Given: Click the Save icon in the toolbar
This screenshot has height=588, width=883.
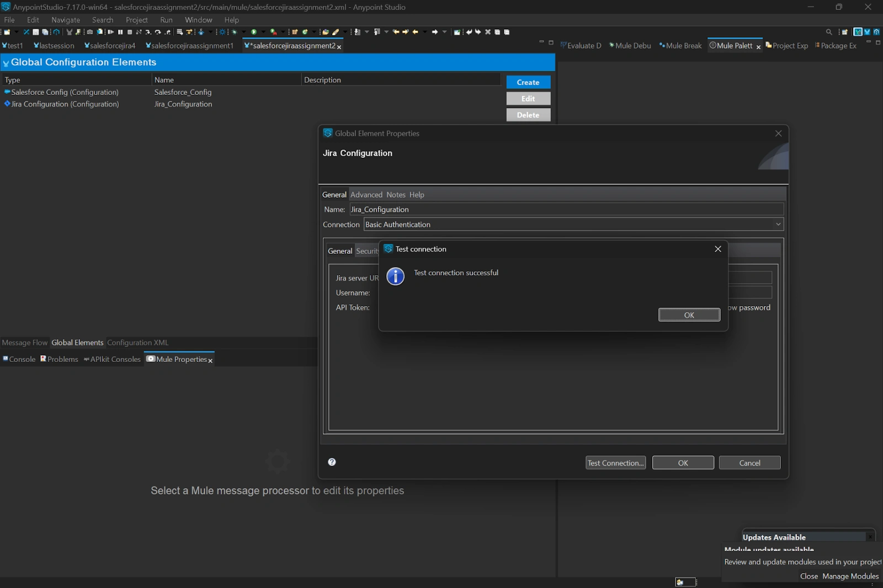Looking at the screenshot, I should click(36, 32).
